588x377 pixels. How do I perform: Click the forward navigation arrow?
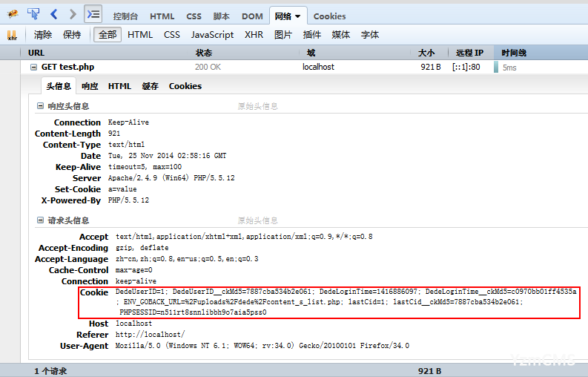coord(72,14)
